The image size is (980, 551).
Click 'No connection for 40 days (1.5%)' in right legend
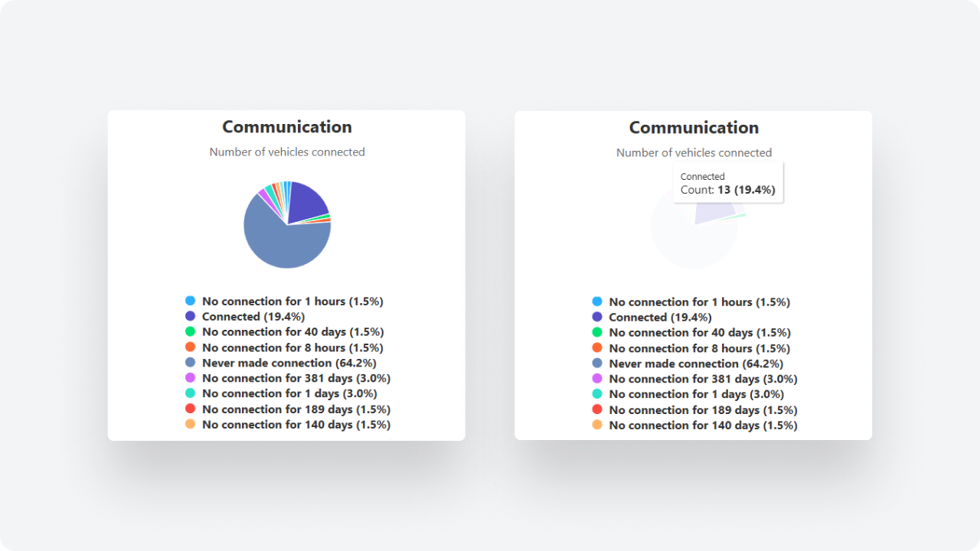click(700, 333)
